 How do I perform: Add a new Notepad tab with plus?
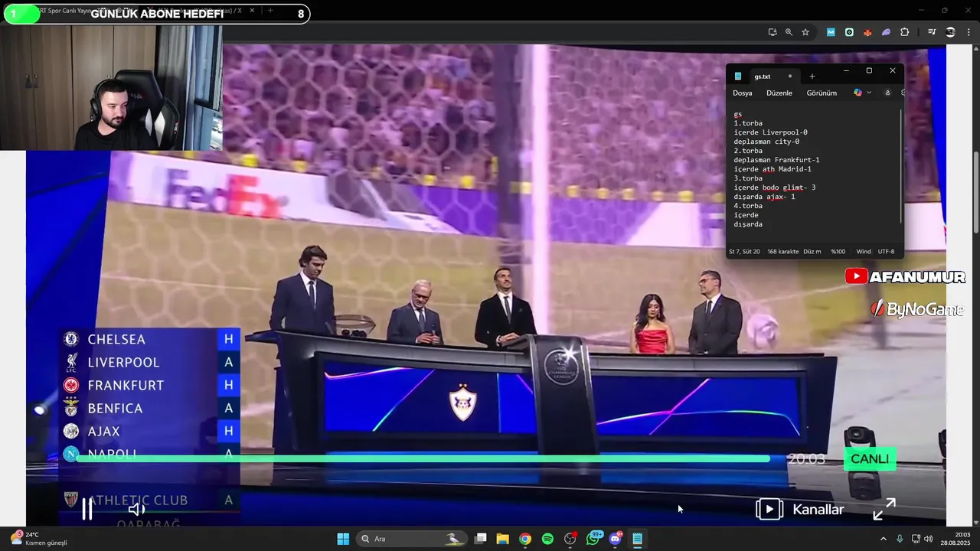point(812,77)
